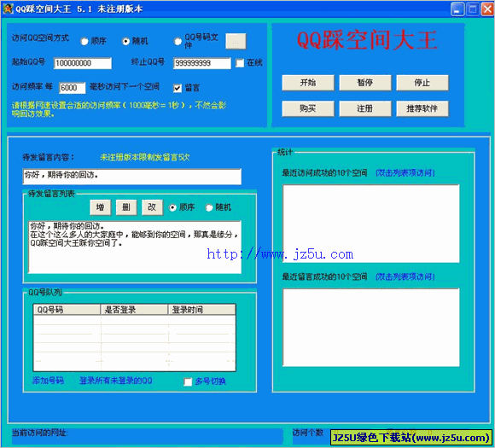Click the recent message success list box
The width and height of the screenshot is (495, 448).
371,328
